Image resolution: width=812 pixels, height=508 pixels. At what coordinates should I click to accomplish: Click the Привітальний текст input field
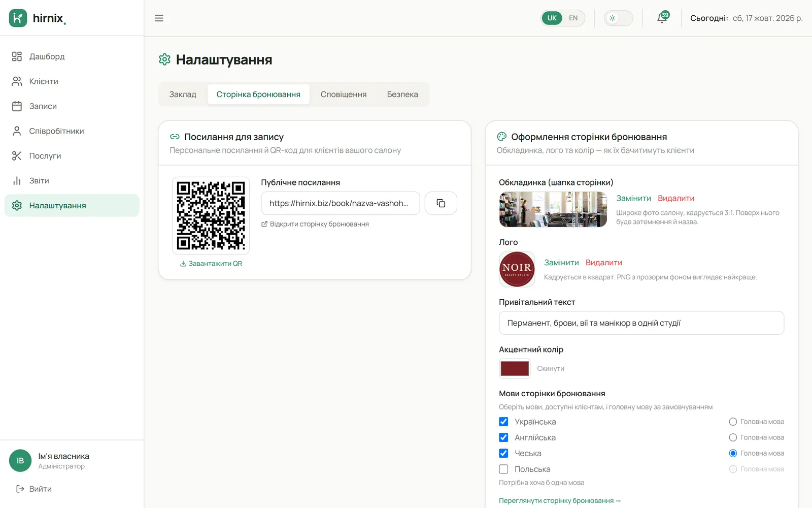pos(641,323)
